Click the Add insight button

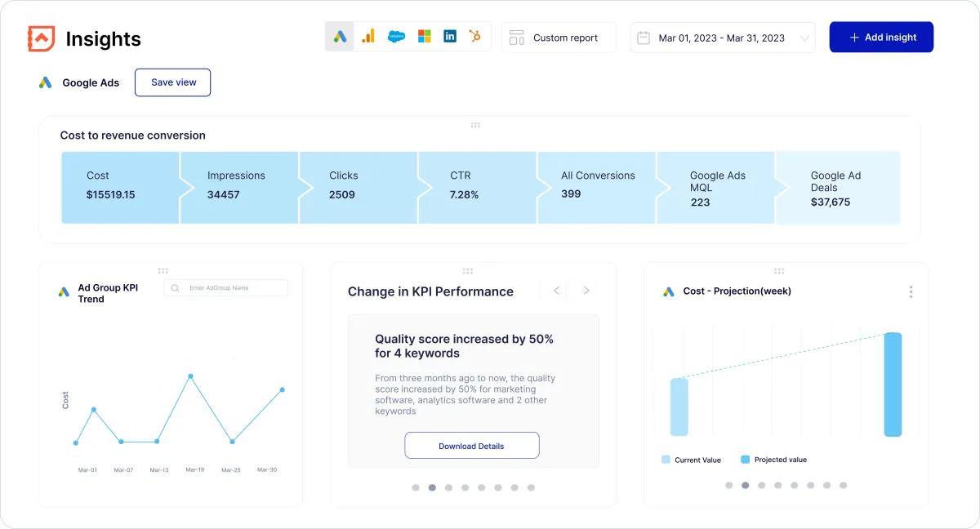pos(881,38)
